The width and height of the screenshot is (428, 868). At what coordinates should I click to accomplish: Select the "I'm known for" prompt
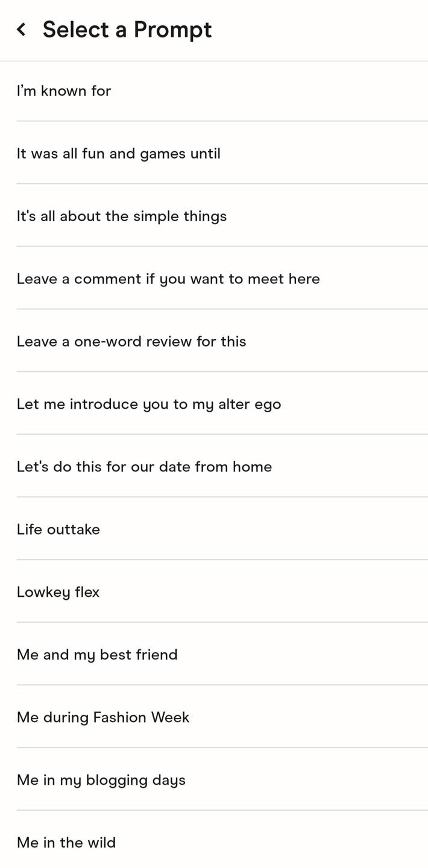(x=214, y=91)
